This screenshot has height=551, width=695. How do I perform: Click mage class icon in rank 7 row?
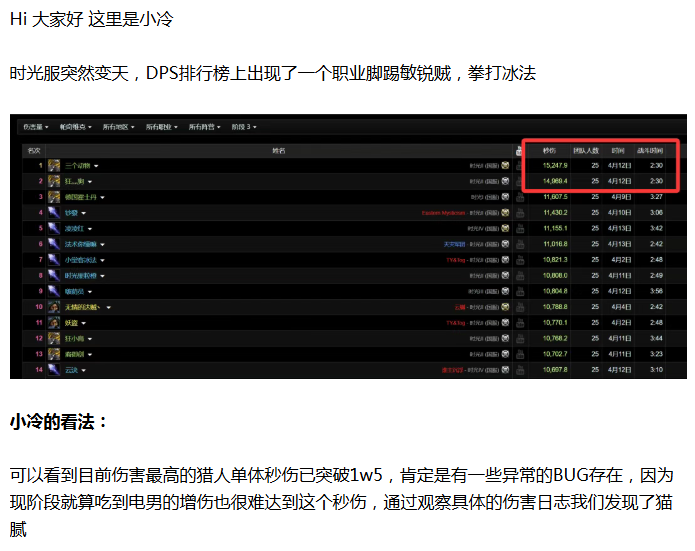(55, 260)
